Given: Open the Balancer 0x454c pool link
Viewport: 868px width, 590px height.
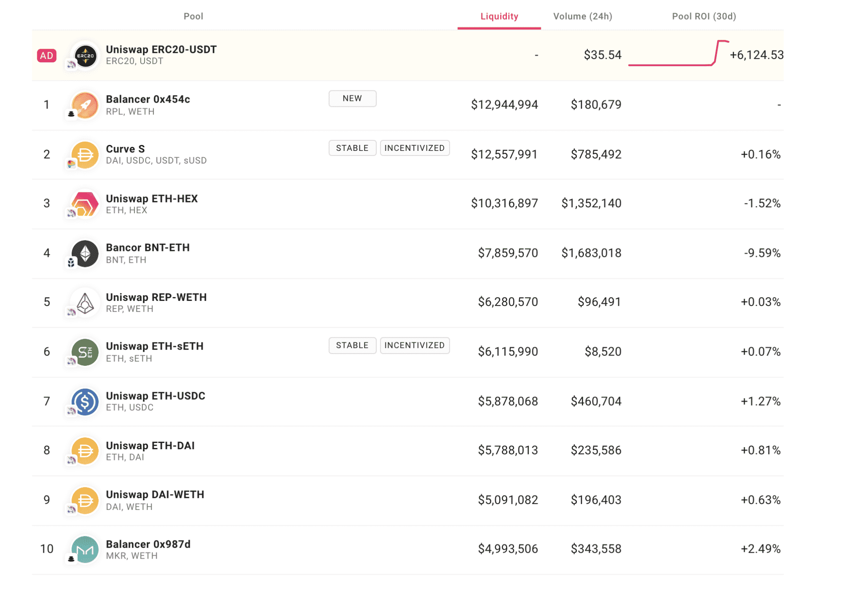Looking at the screenshot, I should coord(148,99).
